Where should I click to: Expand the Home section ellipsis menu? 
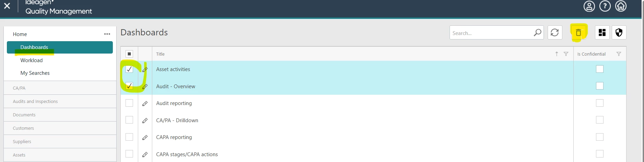107,34
